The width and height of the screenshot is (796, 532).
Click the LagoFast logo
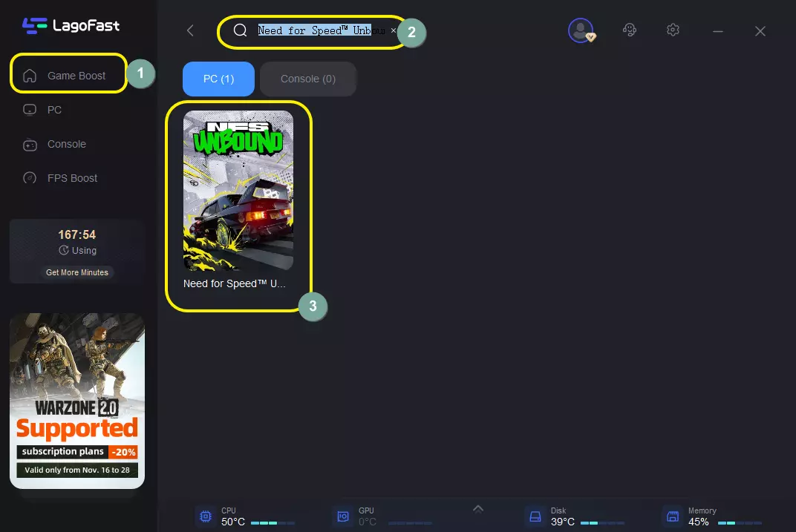pos(71,26)
